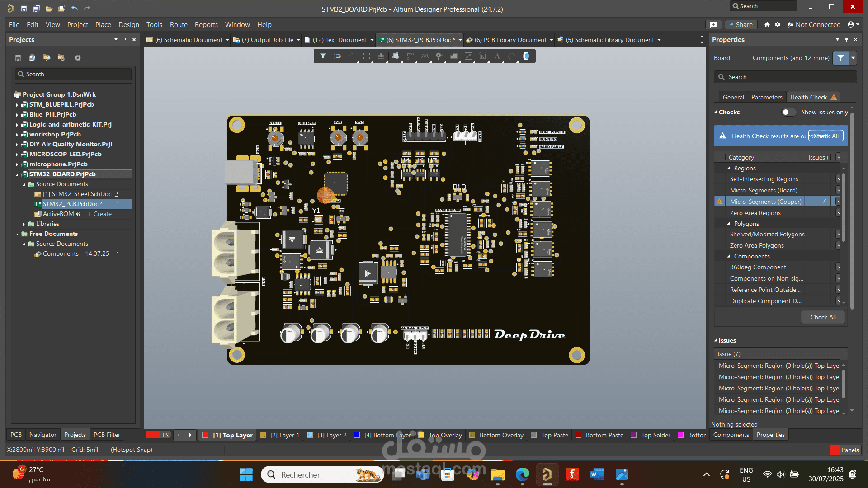Open the STM32_Sheet.SchDoc document
Screen dimensions: 868x488
point(77,194)
